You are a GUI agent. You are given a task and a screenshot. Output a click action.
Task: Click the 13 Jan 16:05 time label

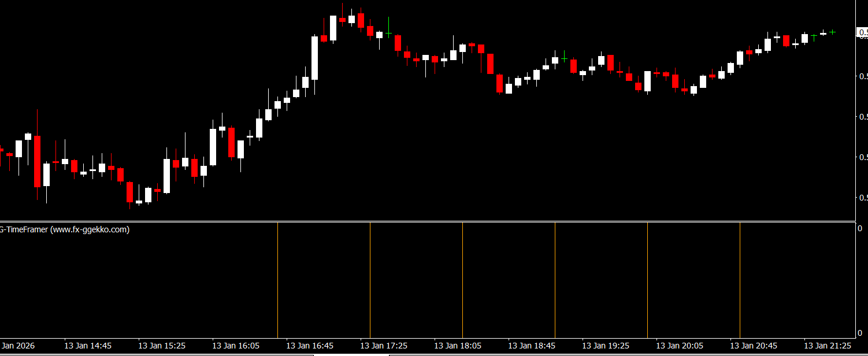(236, 346)
